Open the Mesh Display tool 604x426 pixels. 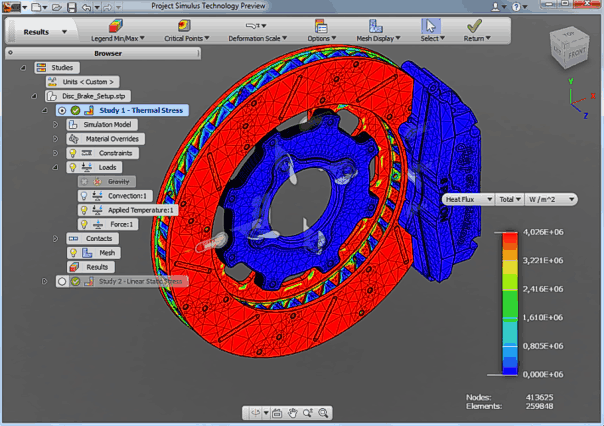point(375,26)
